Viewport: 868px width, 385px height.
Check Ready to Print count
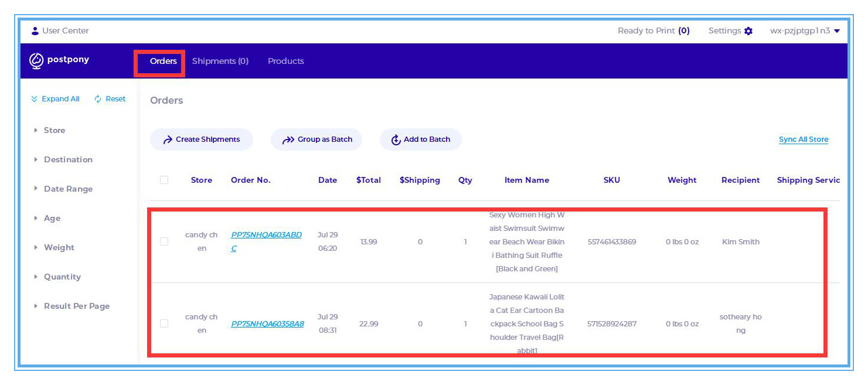pos(653,30)
